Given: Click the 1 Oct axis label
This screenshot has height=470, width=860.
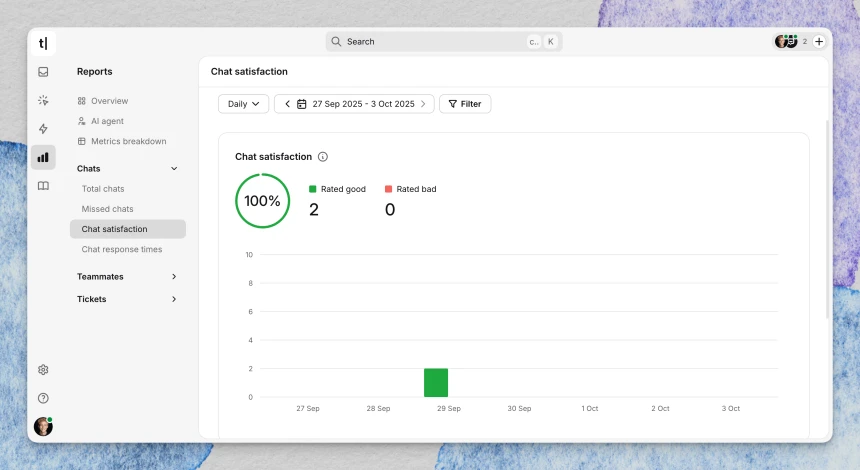Looking at the screenshot, I should pos(590,409).
